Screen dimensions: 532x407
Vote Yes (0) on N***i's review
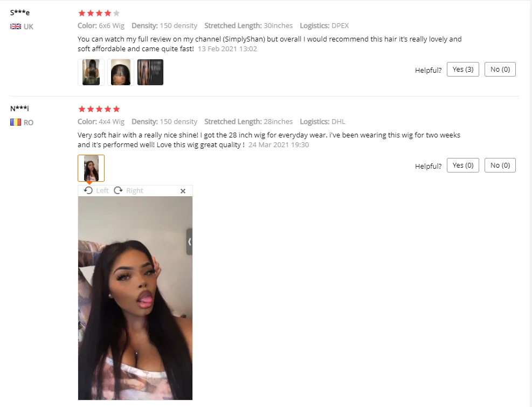click(463, 165)
